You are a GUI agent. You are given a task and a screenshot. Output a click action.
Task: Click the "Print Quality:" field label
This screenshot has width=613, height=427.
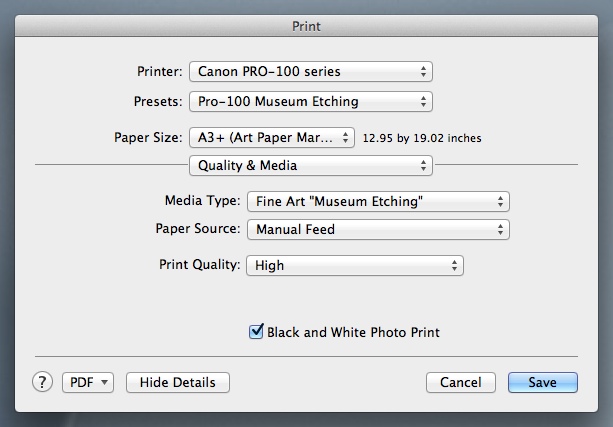pyautogui.click(x=199, y=265)
